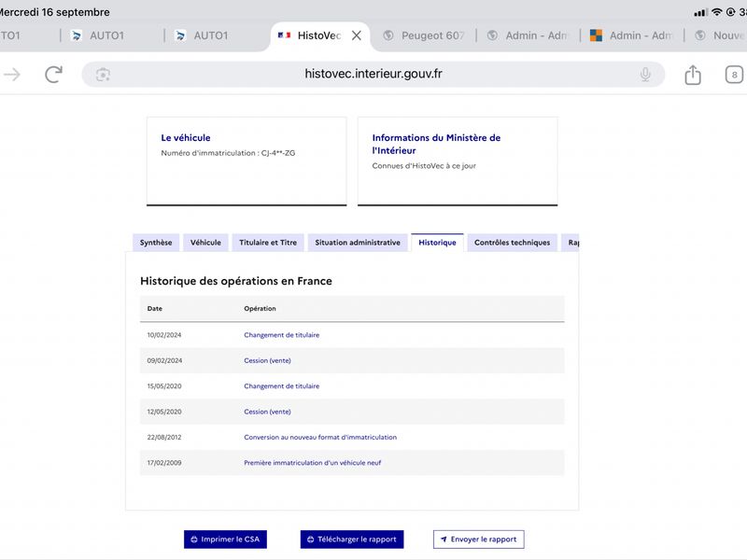Open the Contrôles techniques tab
This screenshot has height=560, width=747.
[x=512, y=243]
